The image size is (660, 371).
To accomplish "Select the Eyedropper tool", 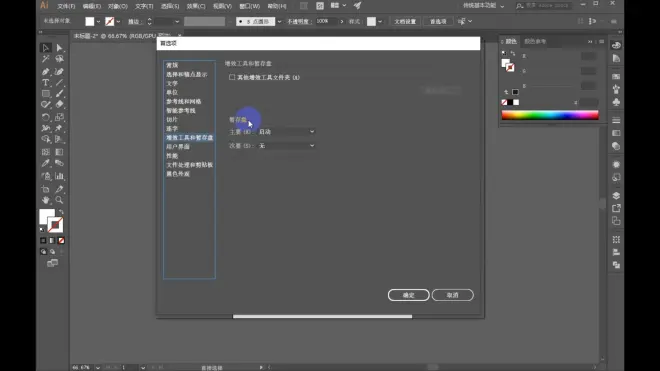I will [45, 163].
